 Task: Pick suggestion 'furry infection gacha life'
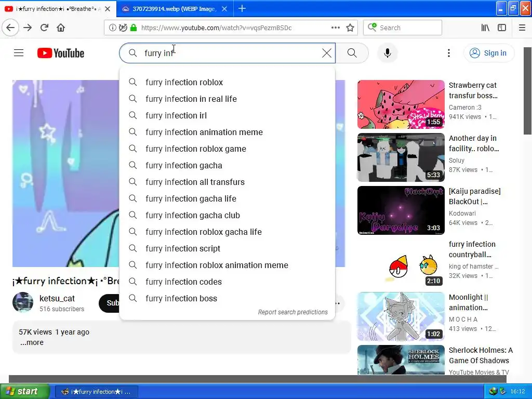(x=227, y=198)
